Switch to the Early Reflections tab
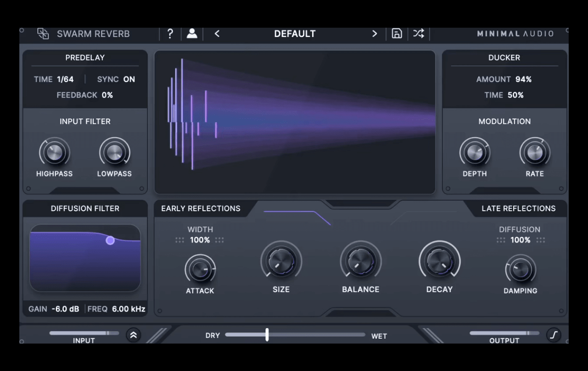The width and height of the screenshot is (588, 371). coord(201,209)
